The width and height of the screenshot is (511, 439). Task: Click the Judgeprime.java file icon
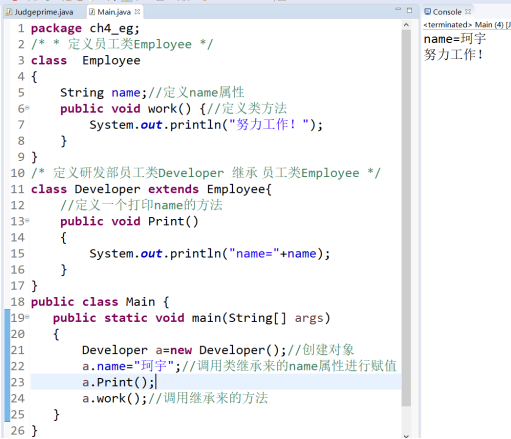(10, 12)
